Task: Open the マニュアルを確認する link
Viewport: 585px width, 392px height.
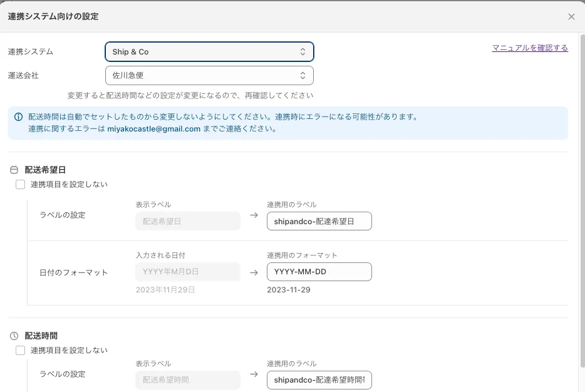Action: (x=530, y=48)
